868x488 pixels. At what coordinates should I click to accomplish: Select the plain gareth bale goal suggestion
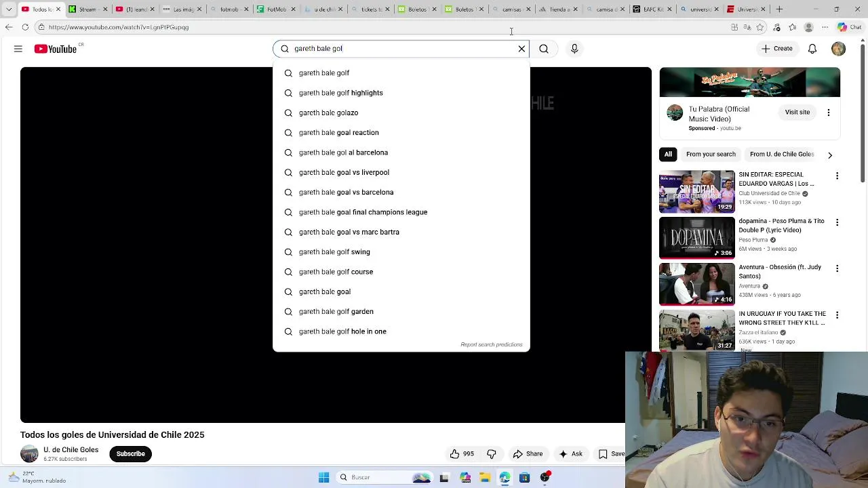tap(401, 291)
